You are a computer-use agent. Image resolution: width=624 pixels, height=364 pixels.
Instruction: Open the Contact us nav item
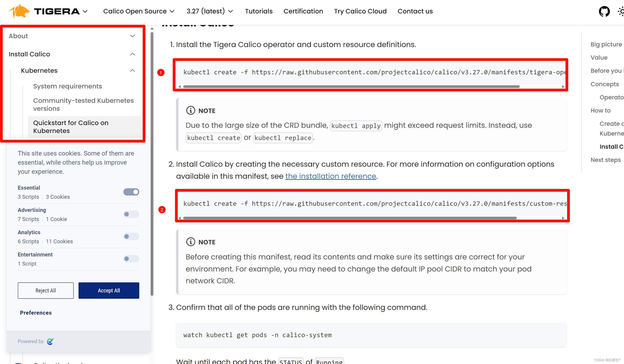[x=415, y=11]
